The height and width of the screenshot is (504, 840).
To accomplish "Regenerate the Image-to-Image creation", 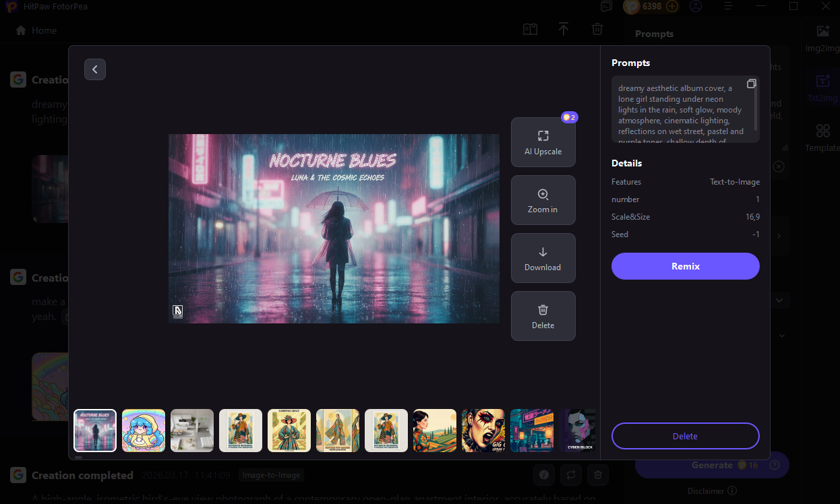I will coord(570,475).
